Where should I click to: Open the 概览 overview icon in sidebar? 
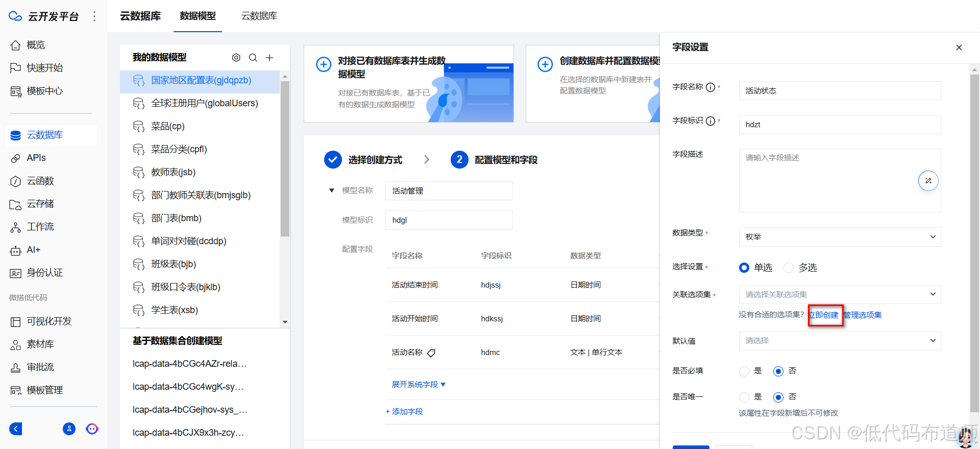point(16,45)
